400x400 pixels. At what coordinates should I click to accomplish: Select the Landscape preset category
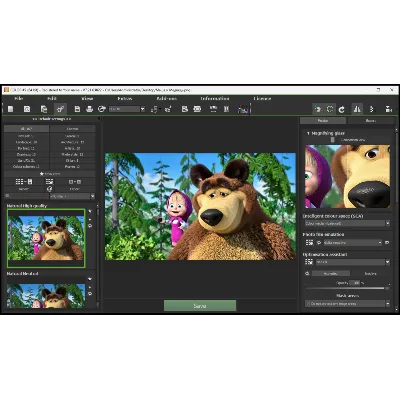26,142
